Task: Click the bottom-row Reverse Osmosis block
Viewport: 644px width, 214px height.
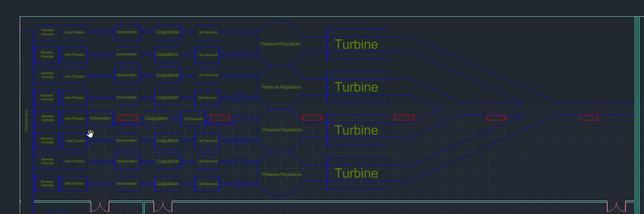Action: 47,184
